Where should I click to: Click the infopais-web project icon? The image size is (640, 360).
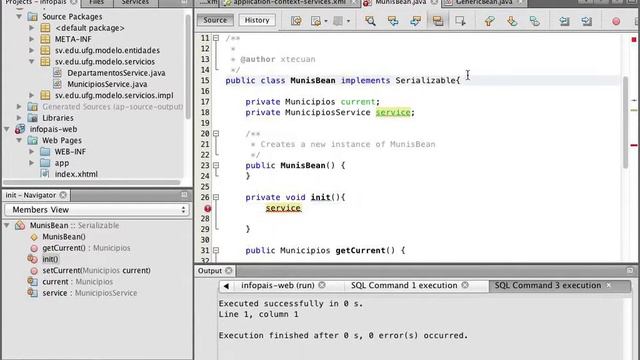point(20,129)
